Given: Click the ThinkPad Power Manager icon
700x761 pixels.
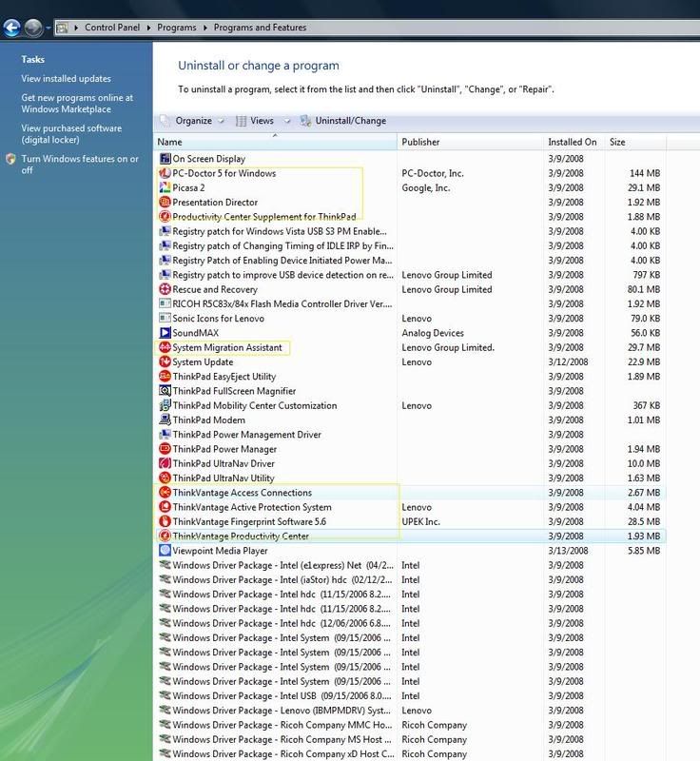Looking at the screenshot, I should coord(165,449).
